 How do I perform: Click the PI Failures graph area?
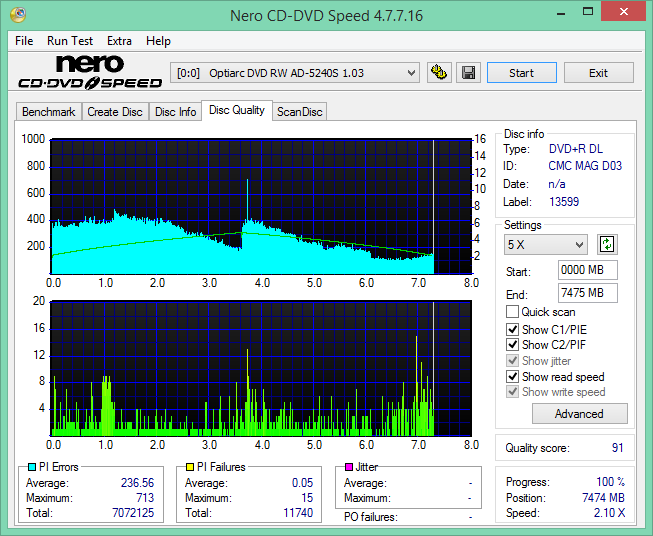click(261, 368)
